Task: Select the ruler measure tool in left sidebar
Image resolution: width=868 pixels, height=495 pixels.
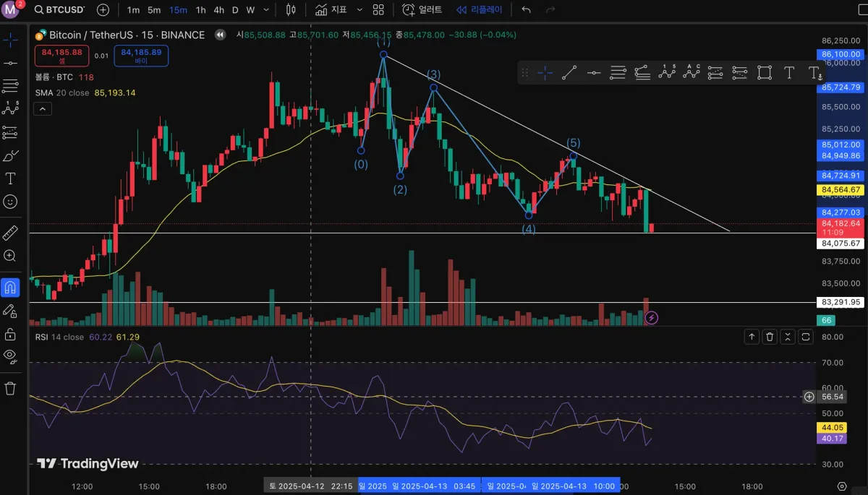Action: [x=10, y=232]
